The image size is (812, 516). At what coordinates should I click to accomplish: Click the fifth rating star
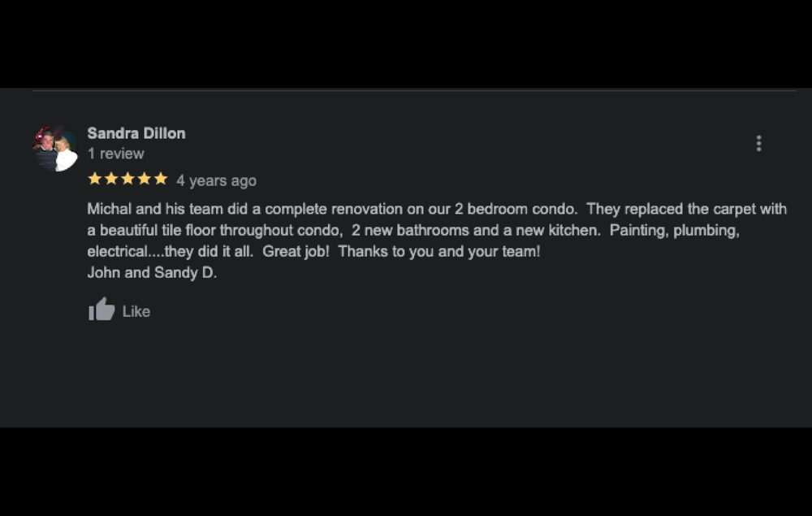(161, 179)
